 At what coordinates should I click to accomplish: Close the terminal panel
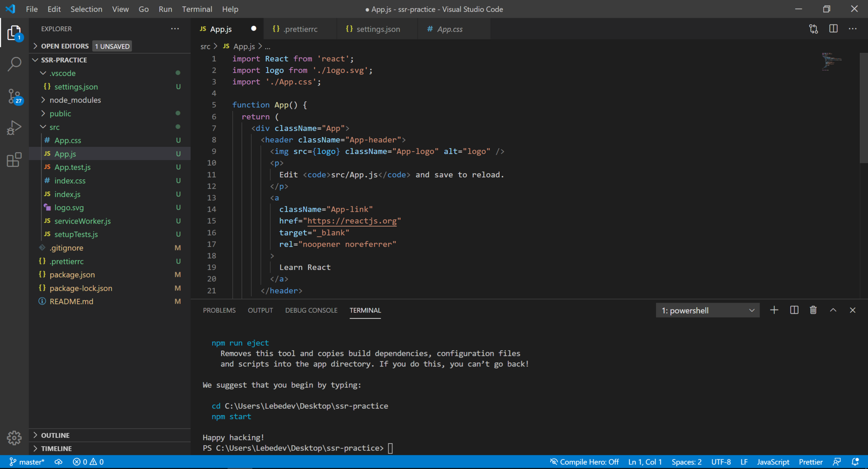coord(853,310)
